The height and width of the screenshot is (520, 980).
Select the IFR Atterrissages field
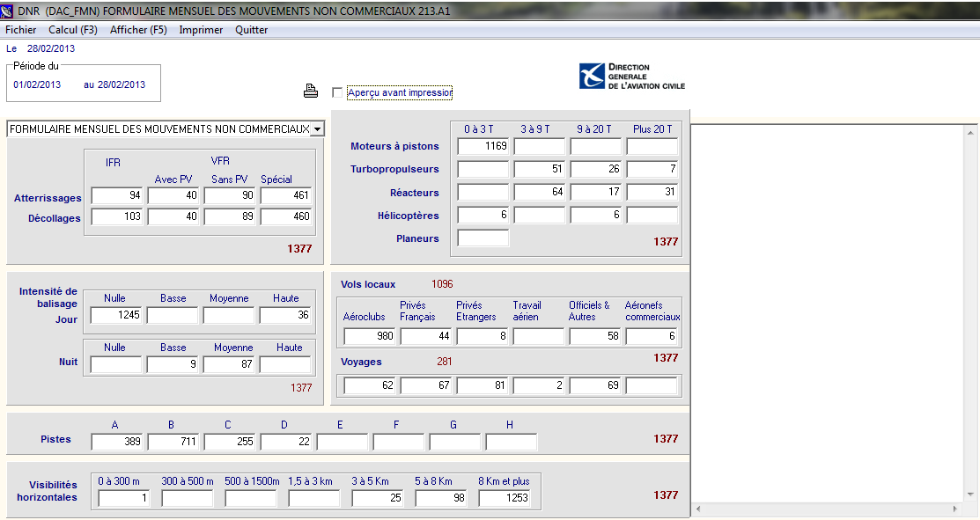117,195
